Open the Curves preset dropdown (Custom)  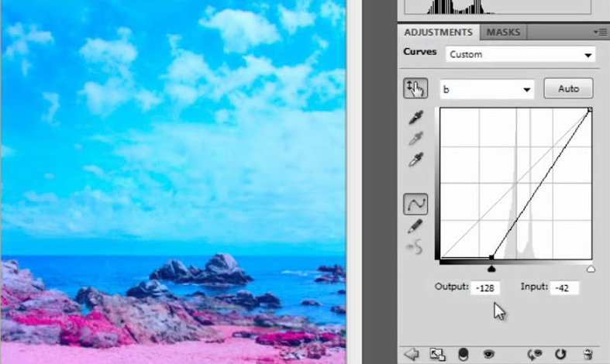point(520,54)
